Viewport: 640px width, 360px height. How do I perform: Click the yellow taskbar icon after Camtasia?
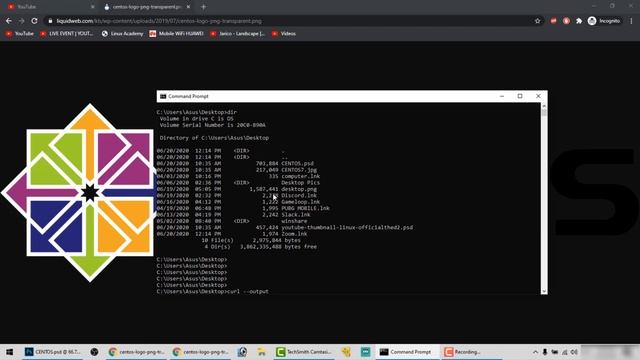346,352
